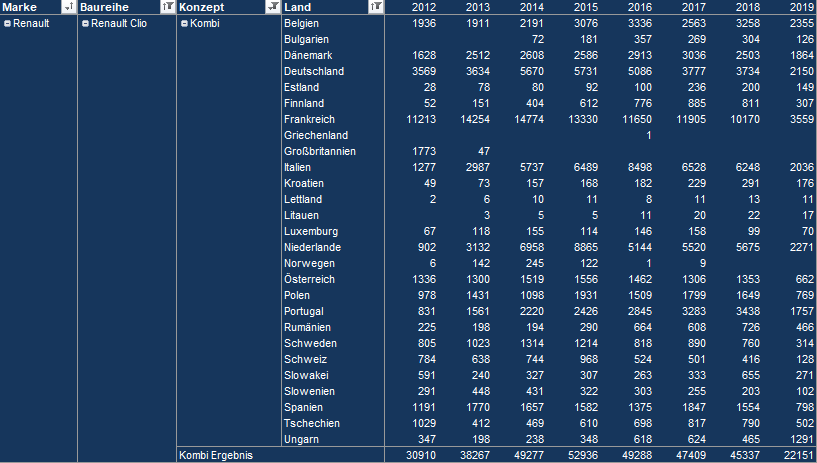Click the Rumänien row label
Screen dimensions: 817x463
(307, 328)
